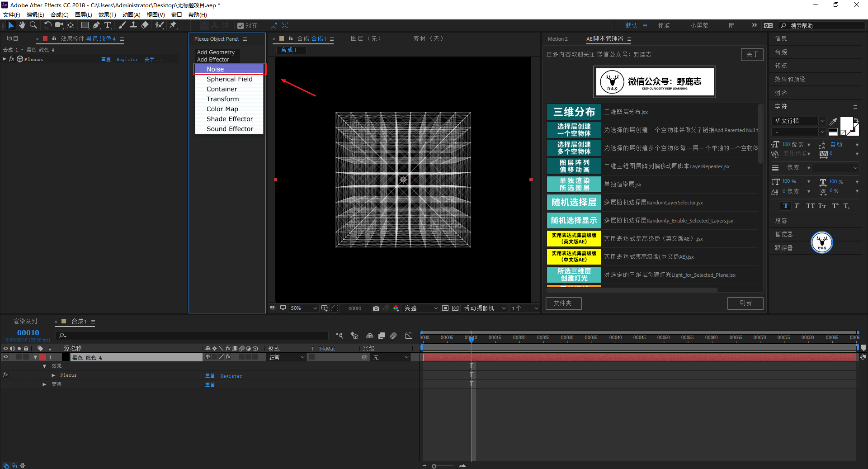The image size is (868, 469).
Task: Toggle frame blending for timeline layers
Action: click(x=382, y=336)
